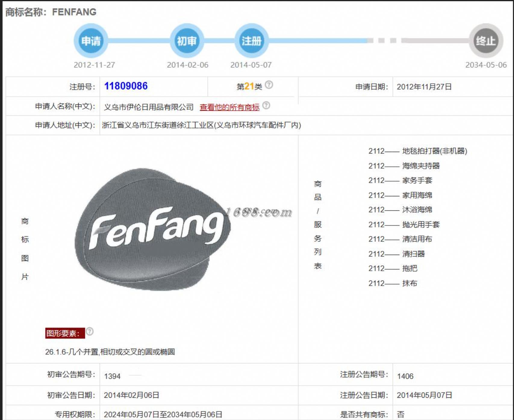
Task: Click goods item 地毯拍打器(非机器)
Action: pyautogui.click(x=435, y=151)
